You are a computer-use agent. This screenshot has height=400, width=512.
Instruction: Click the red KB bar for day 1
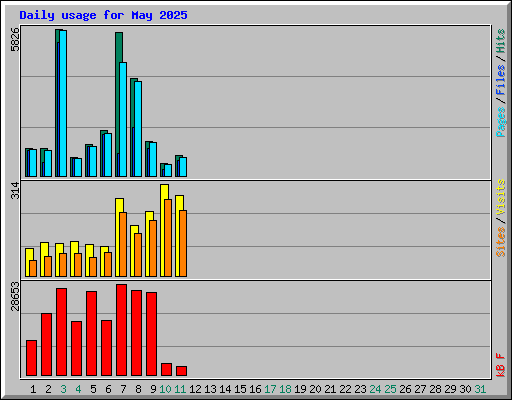(x=31, y=358)
